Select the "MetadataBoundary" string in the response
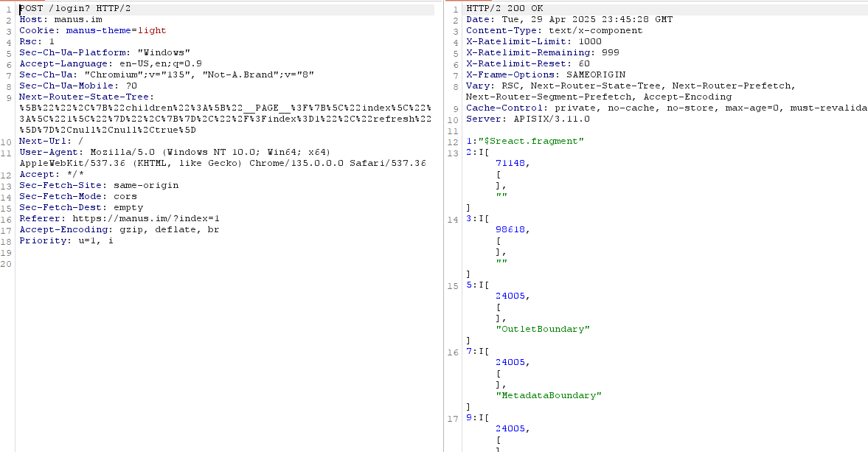The image size is (868, 452). tap(549, 395)
